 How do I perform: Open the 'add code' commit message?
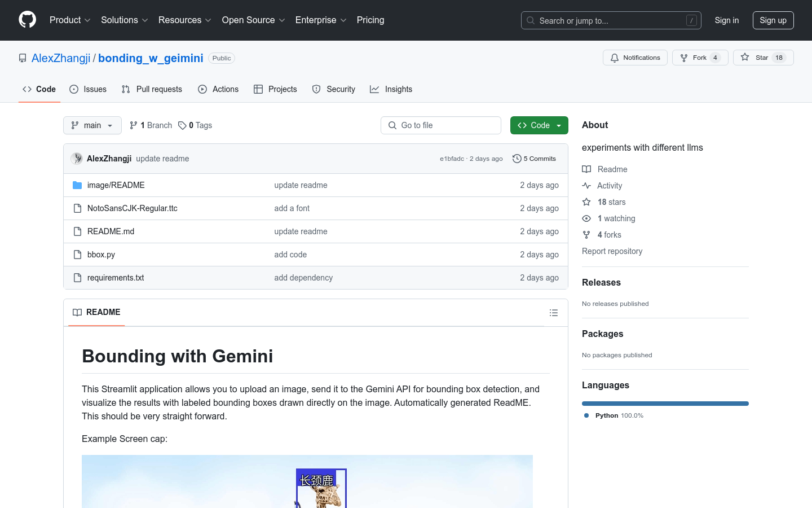(x=290, y=255)
